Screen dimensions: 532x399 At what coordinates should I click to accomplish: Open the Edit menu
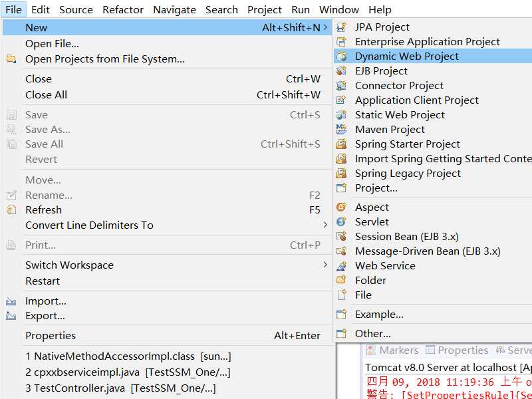41,9
